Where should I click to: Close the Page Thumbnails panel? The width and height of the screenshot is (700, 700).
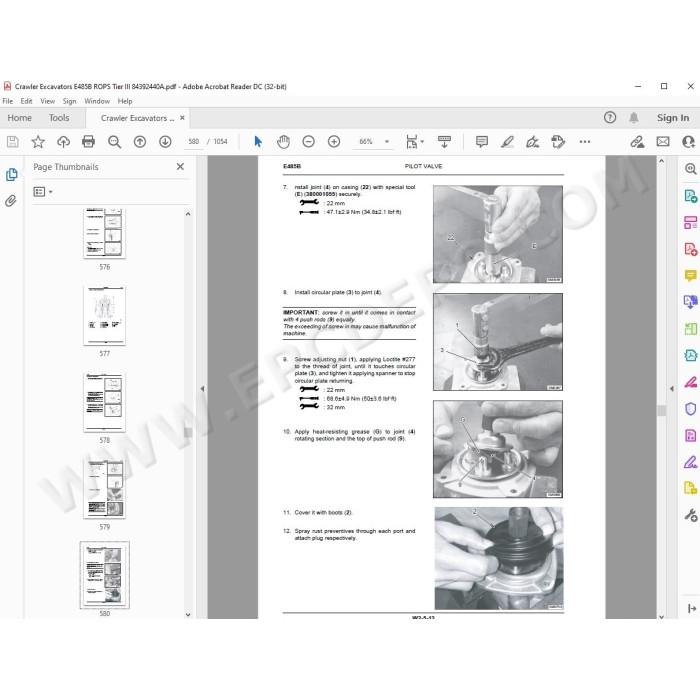180,167
